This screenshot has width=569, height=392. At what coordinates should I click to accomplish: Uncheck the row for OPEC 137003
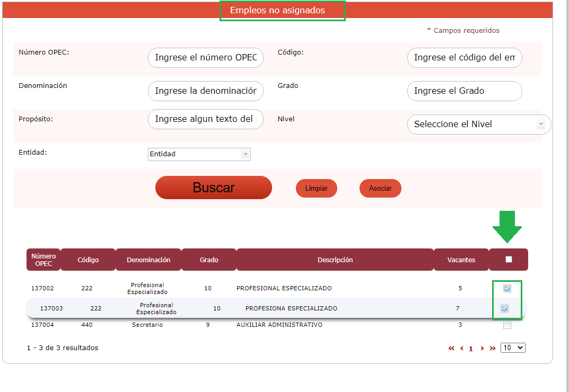pos(505,308)
